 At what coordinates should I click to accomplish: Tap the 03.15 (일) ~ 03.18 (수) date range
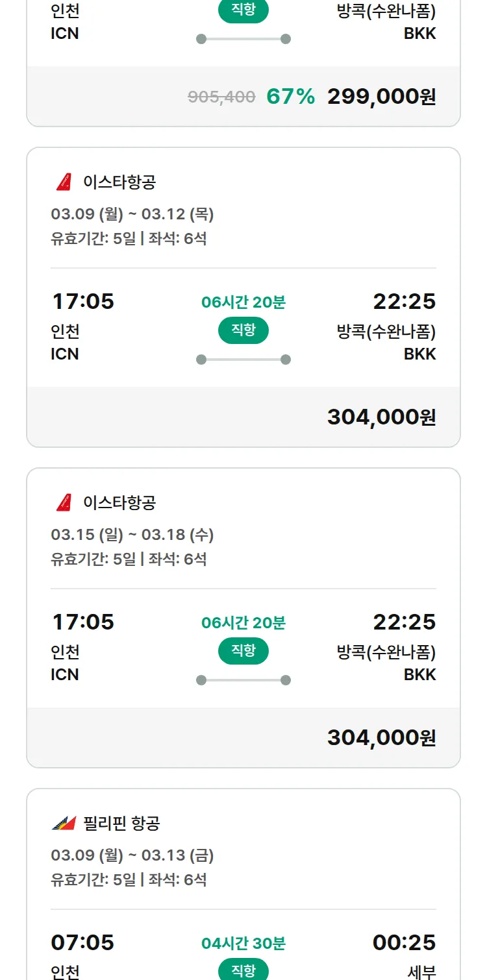132,535
